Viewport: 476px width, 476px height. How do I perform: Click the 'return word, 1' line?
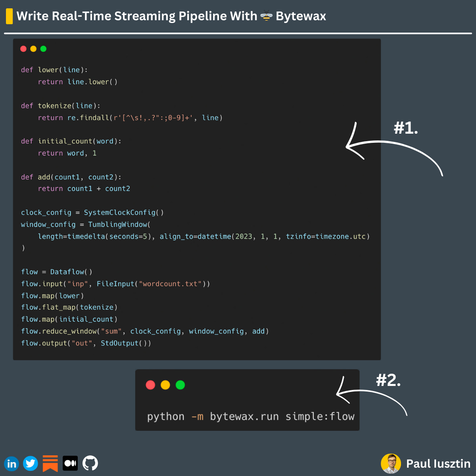(67, 153)
